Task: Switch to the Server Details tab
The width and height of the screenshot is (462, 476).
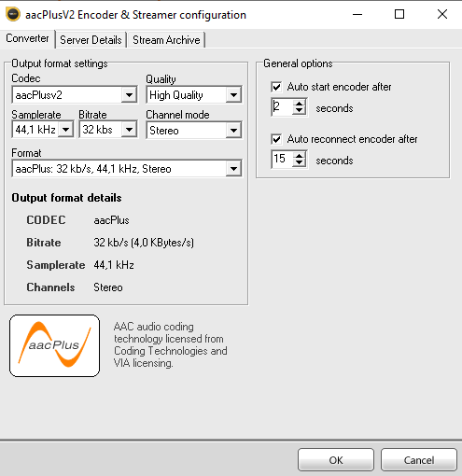Action: coord(91,40)
